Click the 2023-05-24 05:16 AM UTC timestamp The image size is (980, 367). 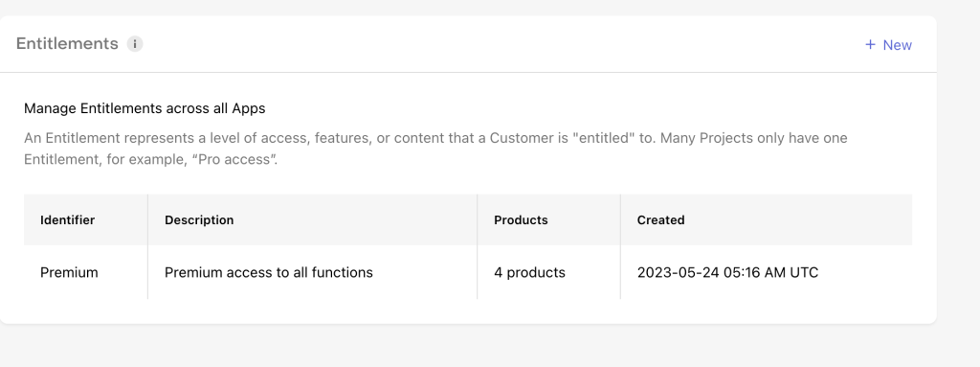pyautogui.click(x=727, y=272)
